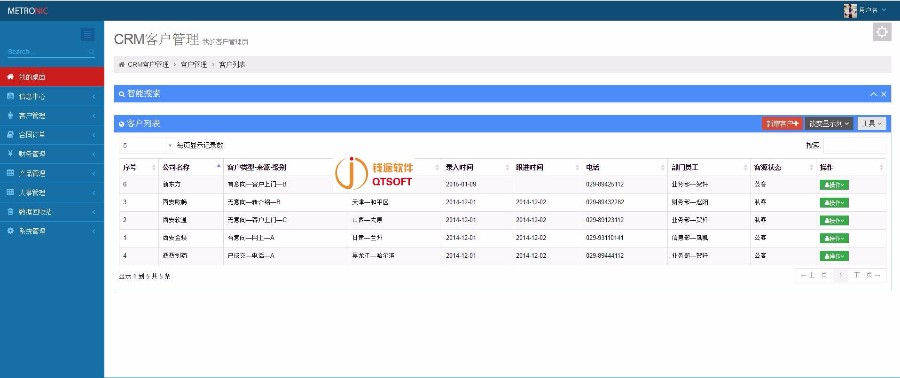This screenshot has height=378, width=900.
Task: Click the clipboard icon sidebar item
Action: coord(10,212)
